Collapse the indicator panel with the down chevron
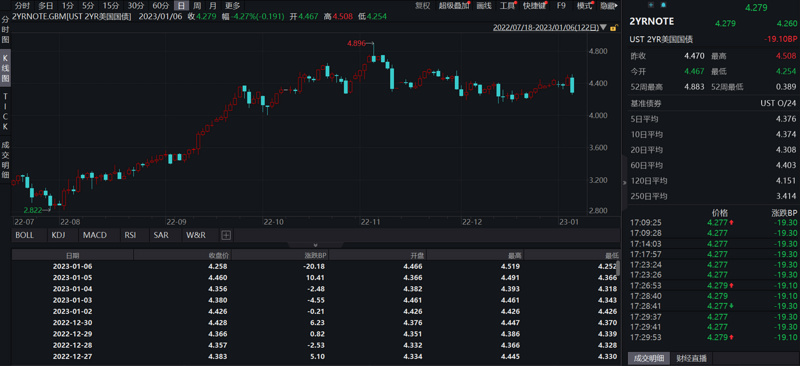The image size is (800, 366). (x=315, y=246)
